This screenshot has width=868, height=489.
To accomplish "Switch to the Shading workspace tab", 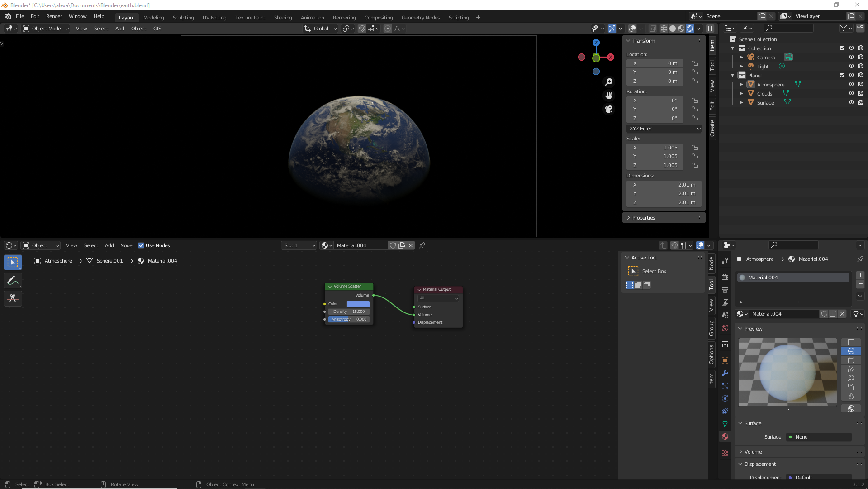I will pos(283,18).
